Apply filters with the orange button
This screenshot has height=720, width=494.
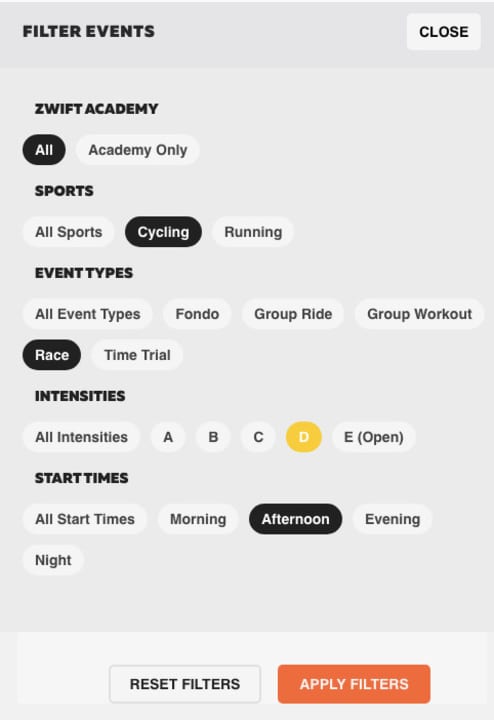pyautogui.click(x=354, y=684)
